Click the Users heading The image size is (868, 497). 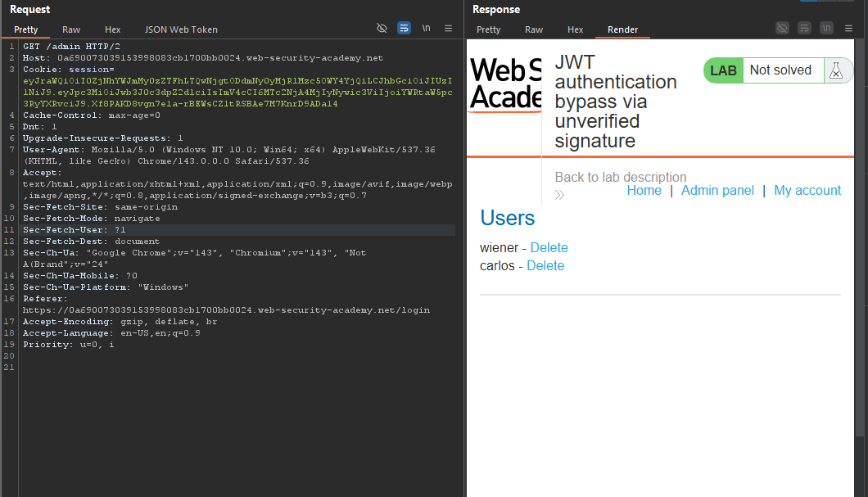pyautogui.click(x=507, y=218)
